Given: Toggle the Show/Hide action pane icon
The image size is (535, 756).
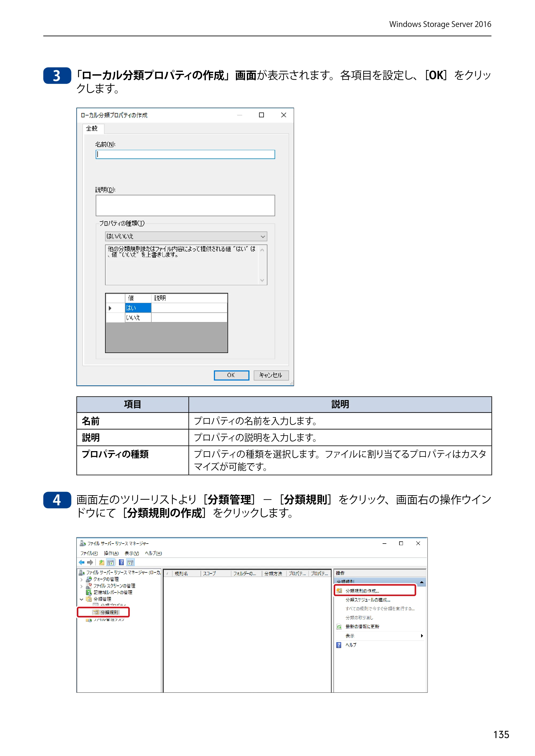Looking at the screenshot, I should tap(130, 562).
